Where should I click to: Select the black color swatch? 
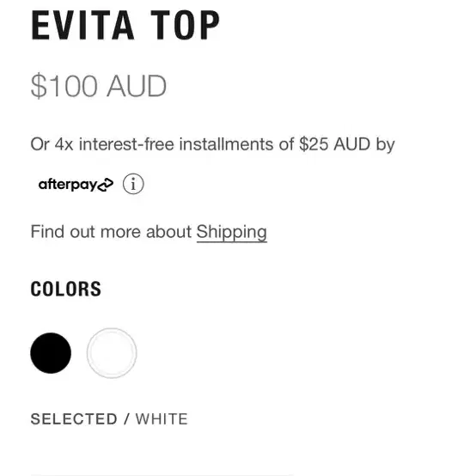(51, 353)
